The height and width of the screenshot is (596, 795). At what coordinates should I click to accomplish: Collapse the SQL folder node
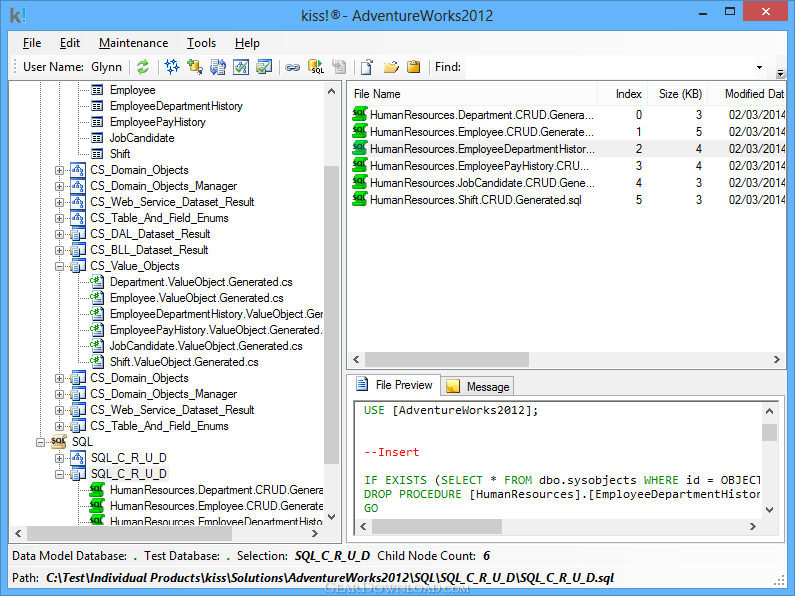click(40, 442)
